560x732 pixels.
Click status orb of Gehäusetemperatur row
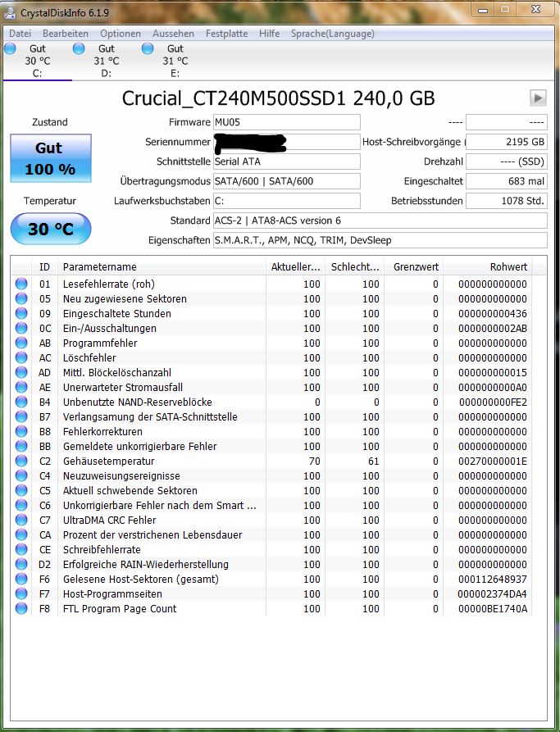21,461
